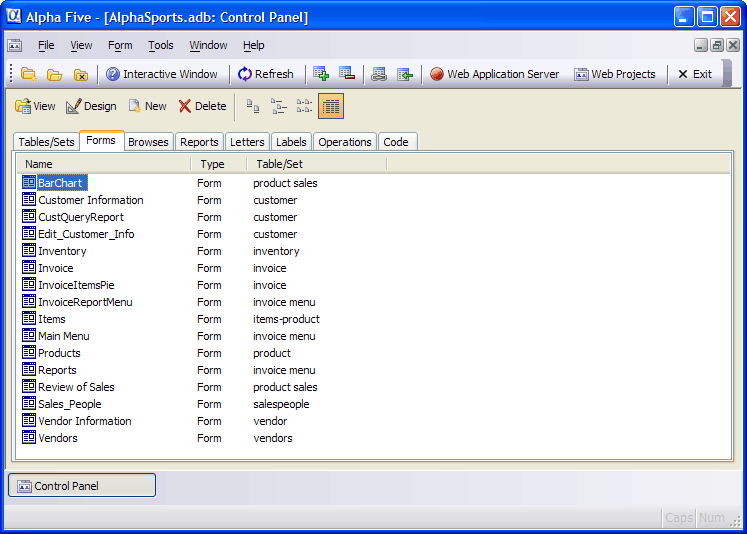
Task: Click the open database folder icon
Action: 54,74
